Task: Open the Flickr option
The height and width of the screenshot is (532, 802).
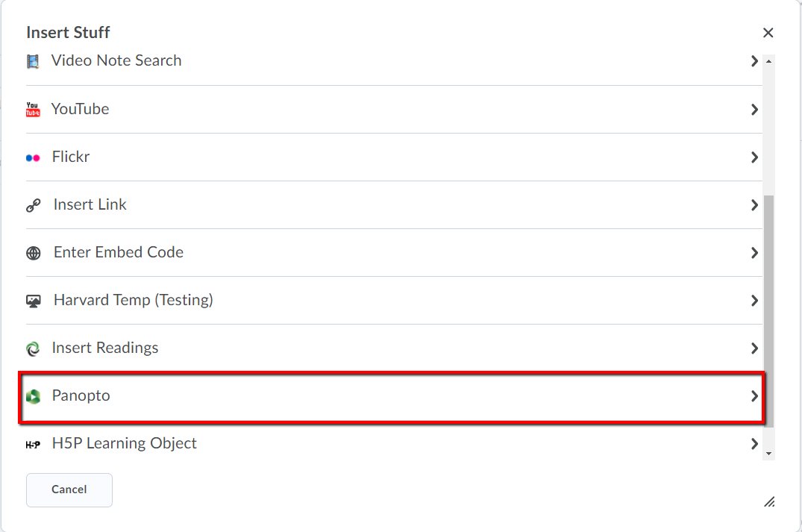Action: (394, 157)
